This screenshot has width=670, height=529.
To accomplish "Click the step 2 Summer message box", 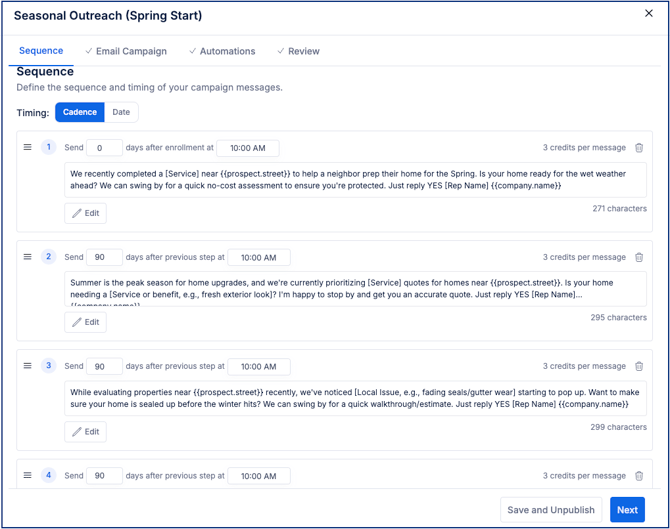I will (x=356, y=289).
